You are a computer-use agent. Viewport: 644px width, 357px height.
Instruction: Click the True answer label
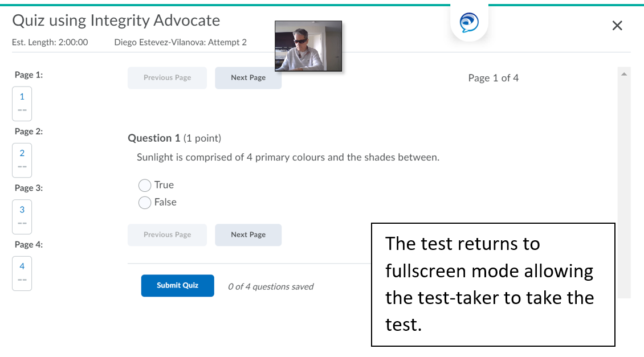[164, 185]
